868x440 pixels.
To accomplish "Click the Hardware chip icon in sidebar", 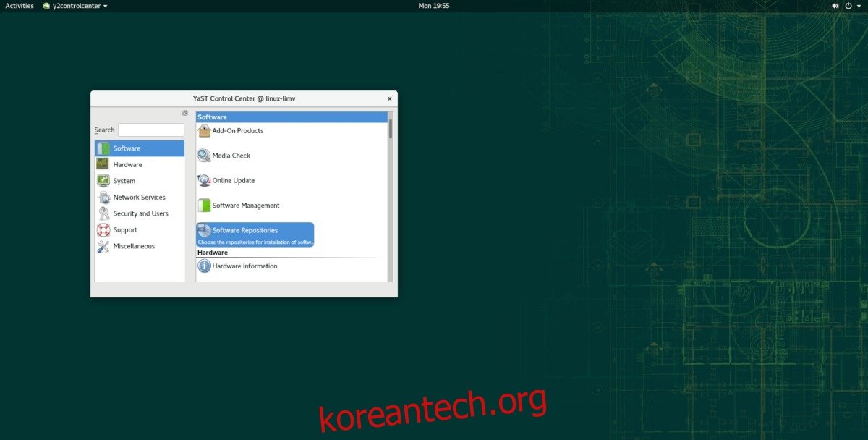I will [103, 164].
